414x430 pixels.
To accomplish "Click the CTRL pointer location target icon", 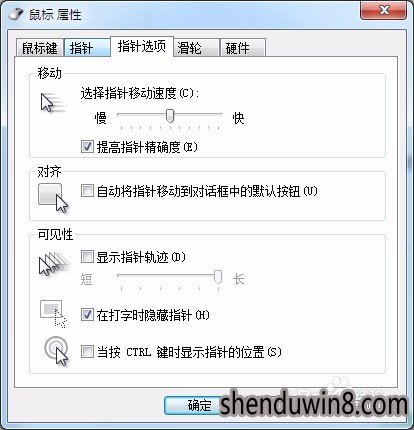I will click(x=56, y=351).
